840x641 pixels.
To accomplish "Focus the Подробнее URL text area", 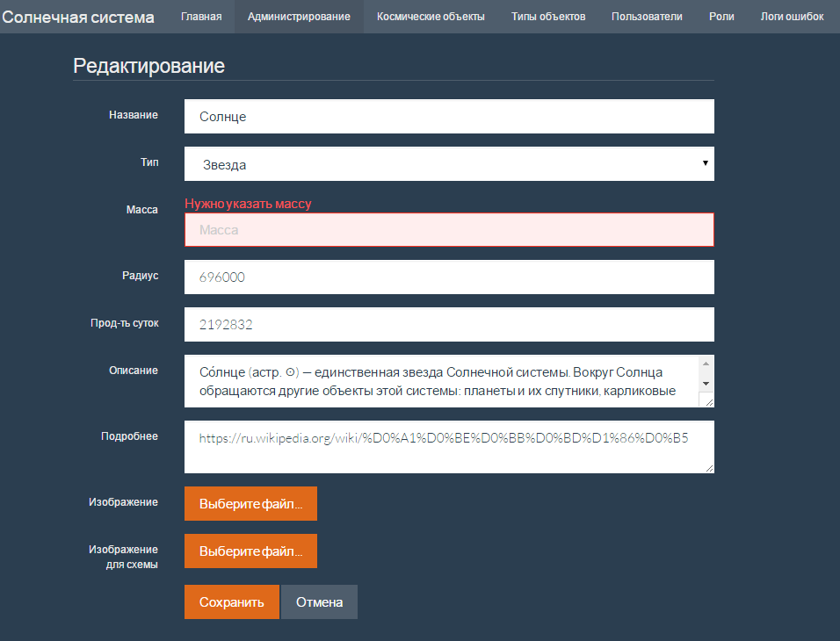I will tap(449, 447).
